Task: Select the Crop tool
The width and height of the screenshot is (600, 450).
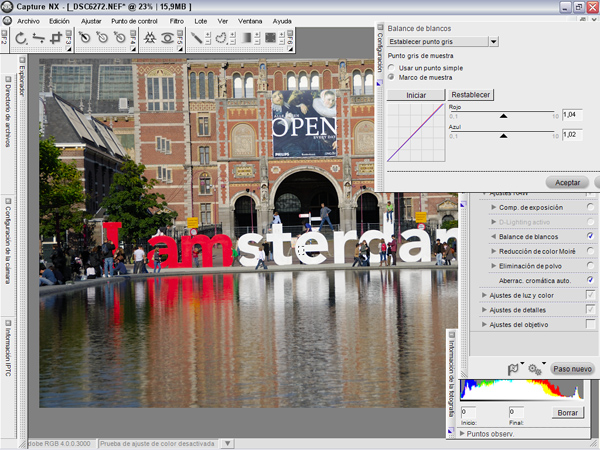Action: 56,38
